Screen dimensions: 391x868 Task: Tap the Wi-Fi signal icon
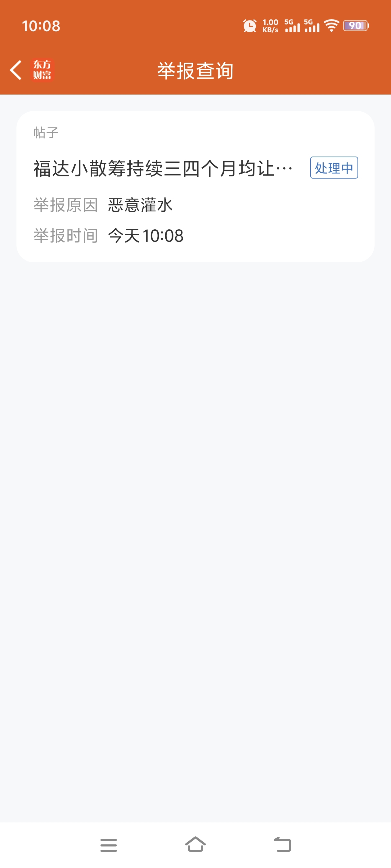coord(331,26)
